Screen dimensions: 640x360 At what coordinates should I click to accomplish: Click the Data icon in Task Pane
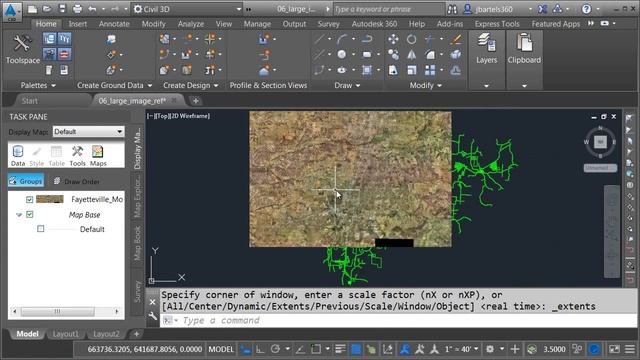coord(18,156)
